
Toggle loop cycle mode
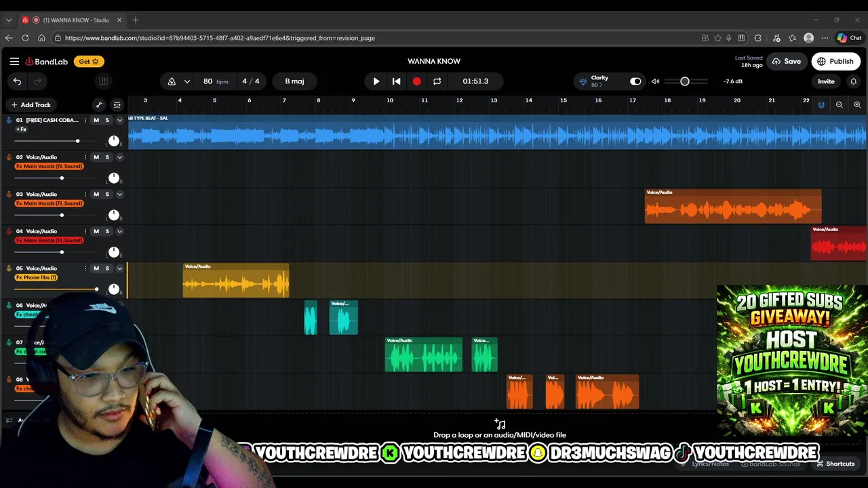point(437,81)
